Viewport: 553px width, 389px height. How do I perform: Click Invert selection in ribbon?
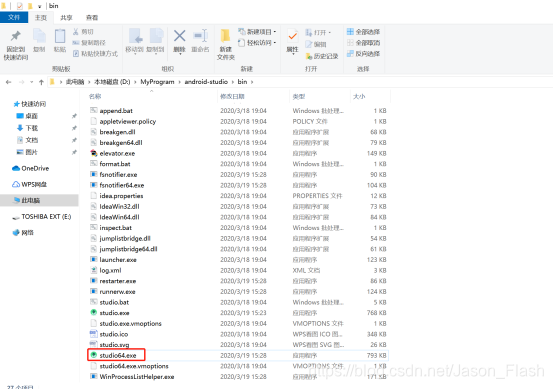pyautogui.click(x=363, y=54)
